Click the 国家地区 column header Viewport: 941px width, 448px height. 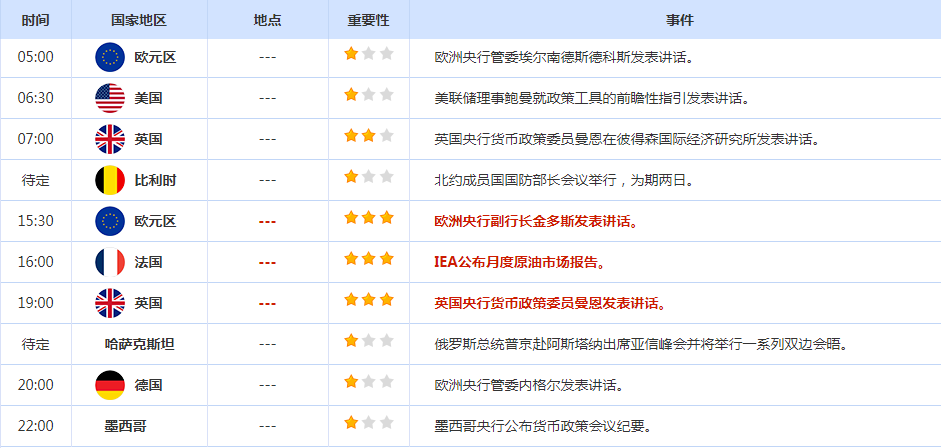(139, 20)
